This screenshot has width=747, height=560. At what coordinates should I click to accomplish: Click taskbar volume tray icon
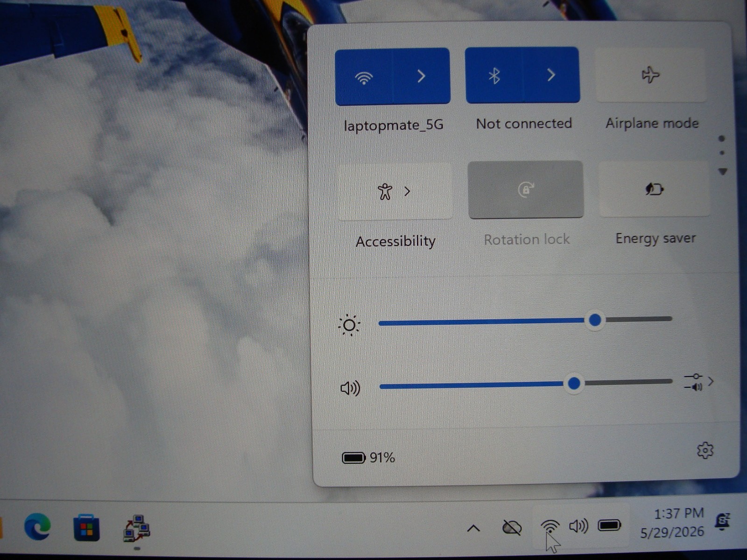pos(578,526)
